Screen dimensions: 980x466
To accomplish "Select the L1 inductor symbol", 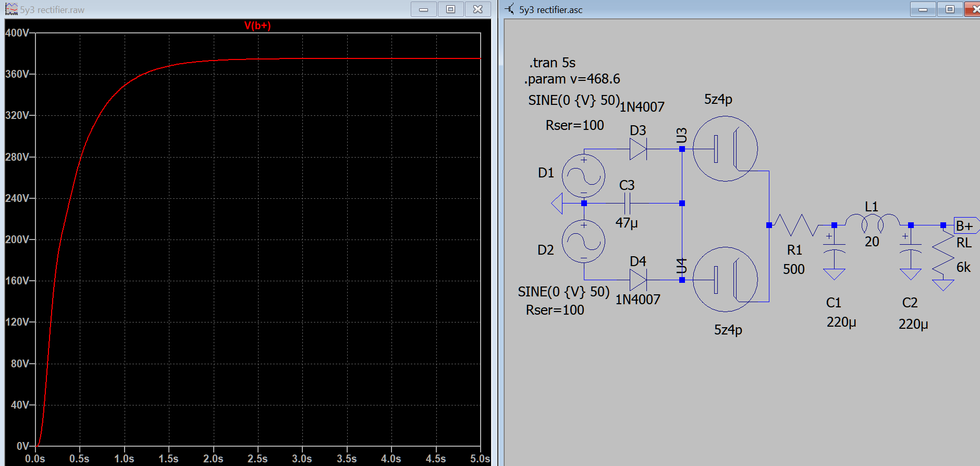I will [872, 224].
